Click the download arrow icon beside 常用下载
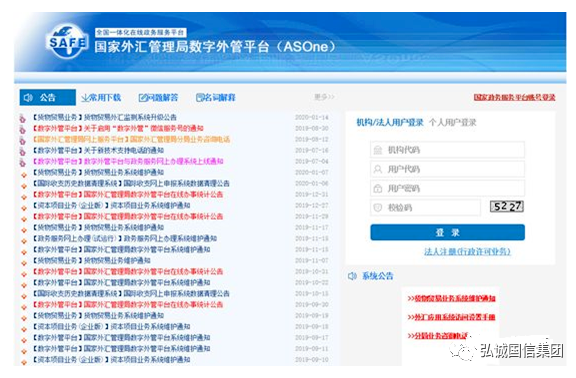Image resolution: width=576 pixels, height=378 pixels. [85, 98]
